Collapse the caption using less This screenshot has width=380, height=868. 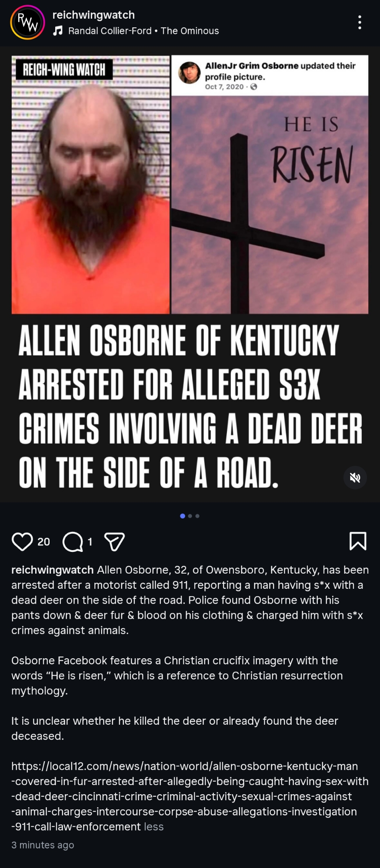154,826
